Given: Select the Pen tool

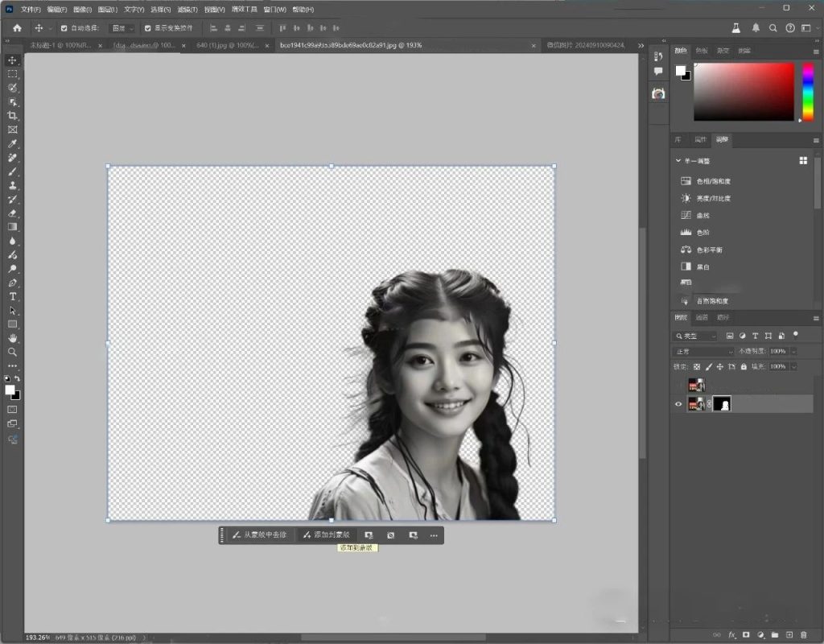Looking at the screenshot, I should coord(13,283).
